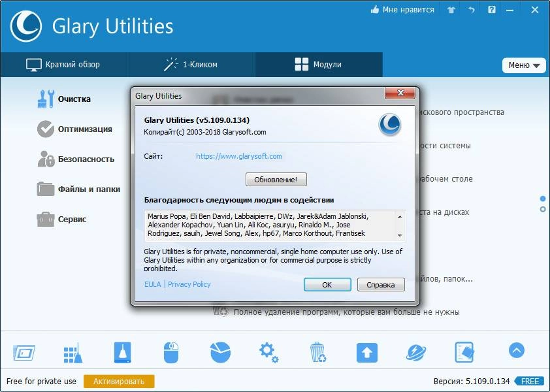Switch to Модули tab
The image size is (550, 392).
point(319,65)
